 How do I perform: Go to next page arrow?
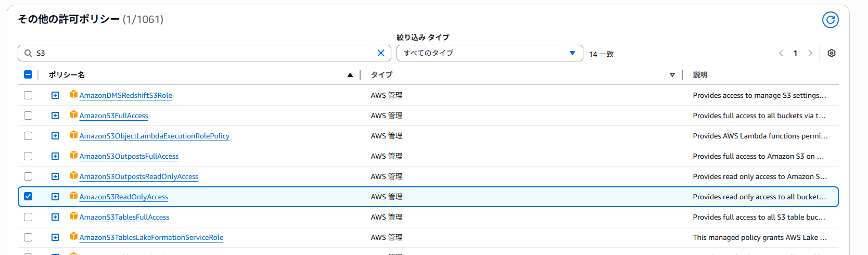pos(810,53)
